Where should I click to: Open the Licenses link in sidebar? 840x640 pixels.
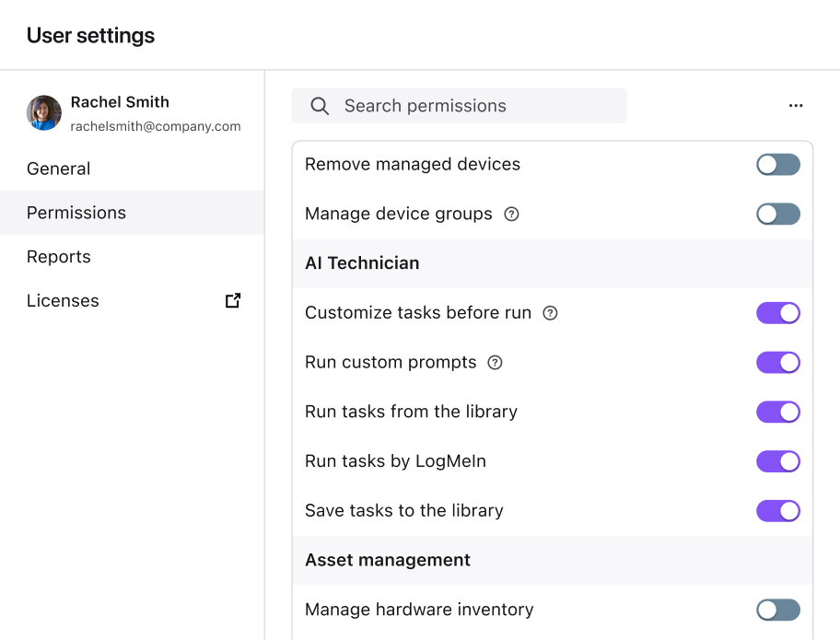(63, 301)
